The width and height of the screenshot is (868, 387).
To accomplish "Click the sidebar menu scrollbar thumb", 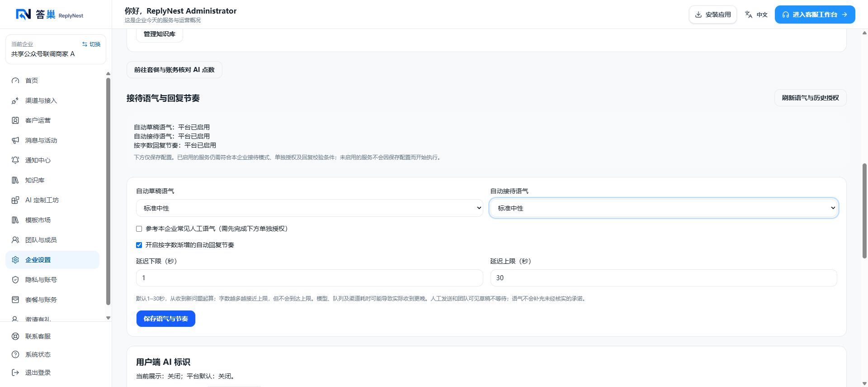I will click(108, 191).
